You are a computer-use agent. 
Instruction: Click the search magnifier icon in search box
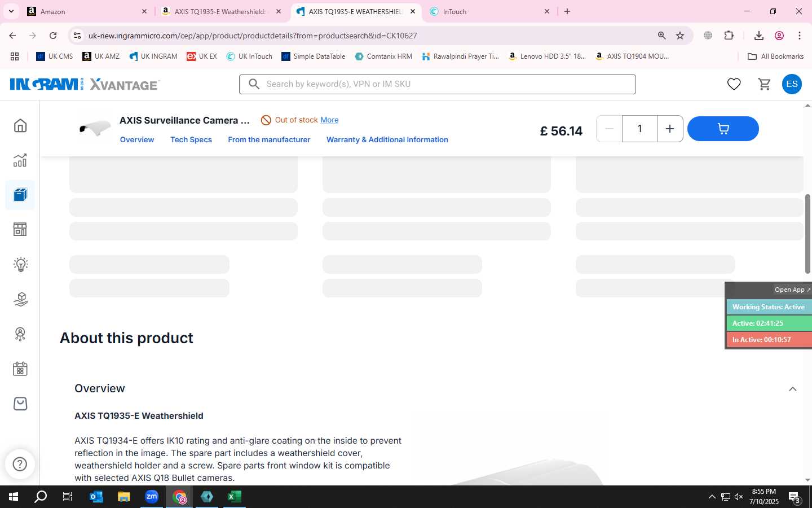pos(254,84)
